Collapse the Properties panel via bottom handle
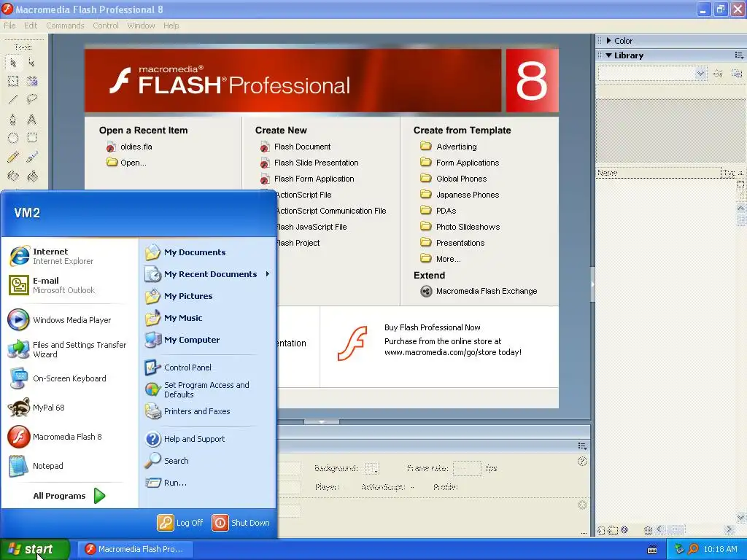The width and height of the screenshot is (747, 560). [322, 421]
